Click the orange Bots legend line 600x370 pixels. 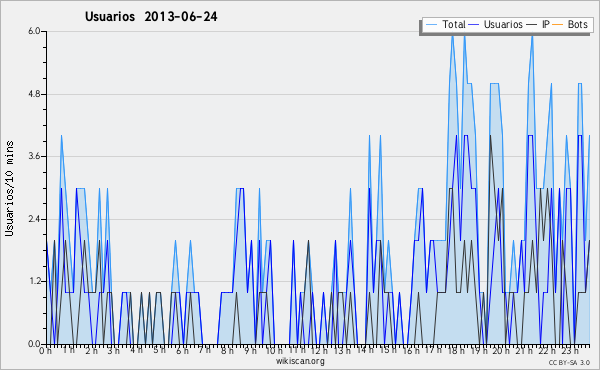pyautogui.click(x=558, y=25)
